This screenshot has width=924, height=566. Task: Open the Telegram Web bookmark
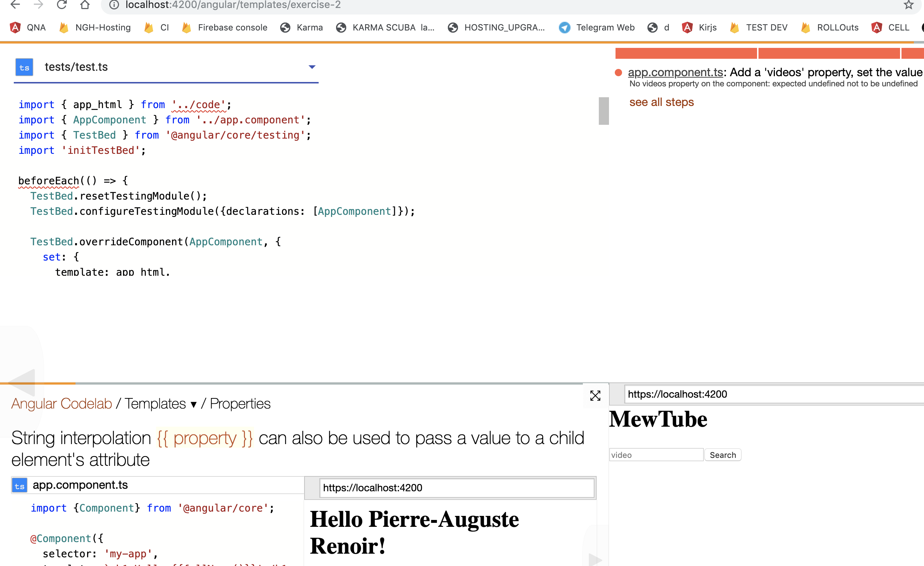(x=597, y=27)
